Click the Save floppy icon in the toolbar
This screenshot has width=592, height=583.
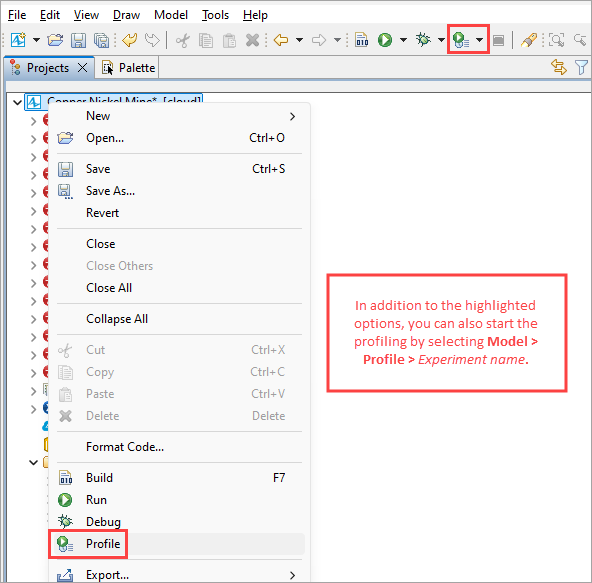point(78,40)
